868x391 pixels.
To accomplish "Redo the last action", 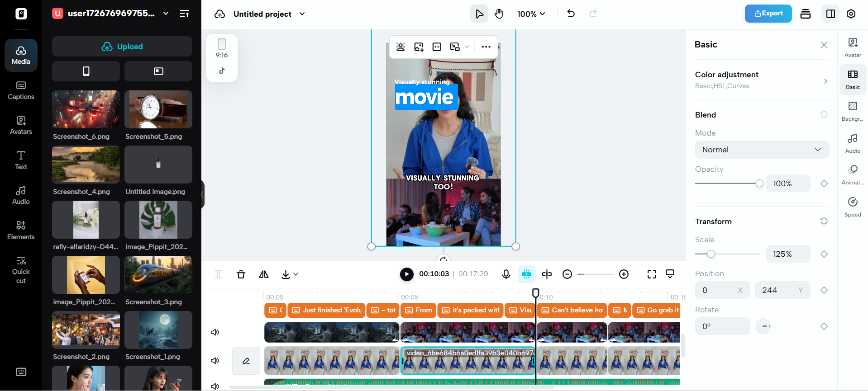I will click(x=593, y=14).
